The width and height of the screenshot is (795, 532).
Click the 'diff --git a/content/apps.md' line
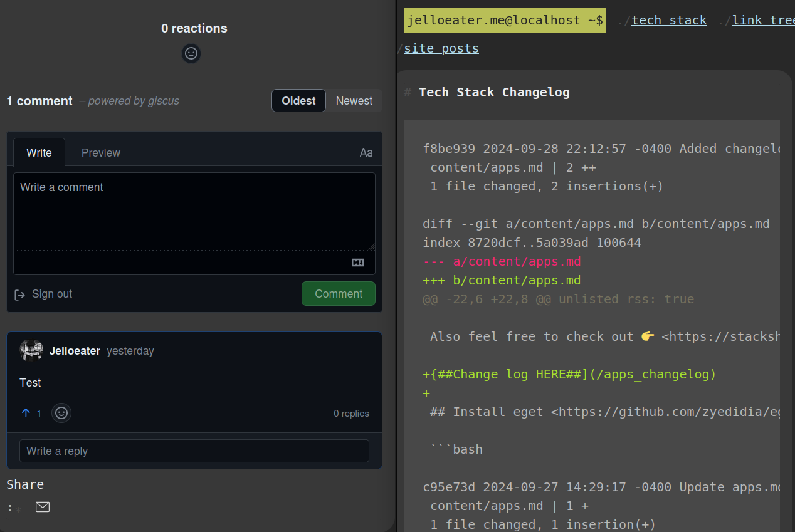(x=596, y=224)
